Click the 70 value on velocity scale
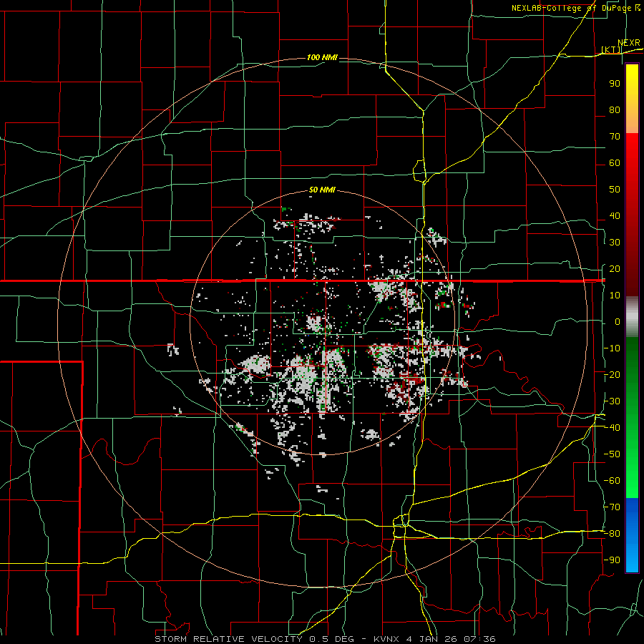 click(x=615, y=137)
